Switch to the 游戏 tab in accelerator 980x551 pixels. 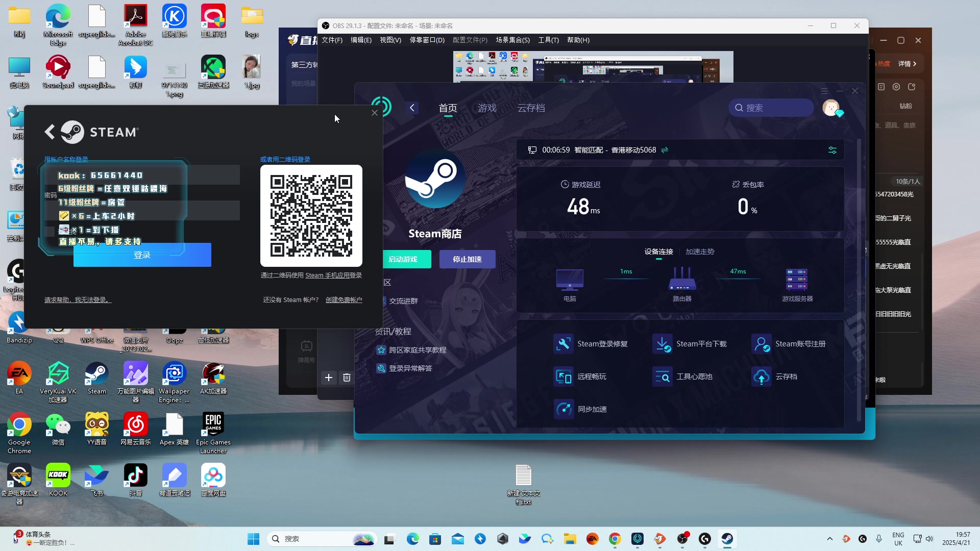[487, 108]
